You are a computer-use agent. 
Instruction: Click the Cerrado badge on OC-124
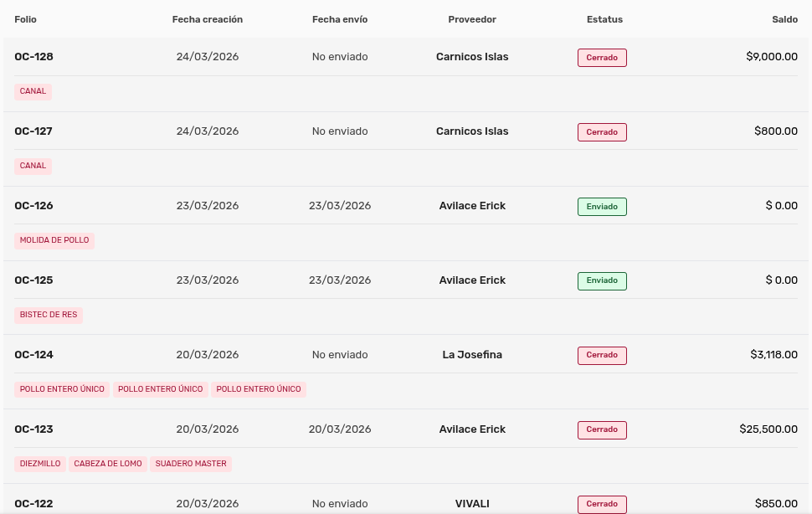(x=602, y=356)
